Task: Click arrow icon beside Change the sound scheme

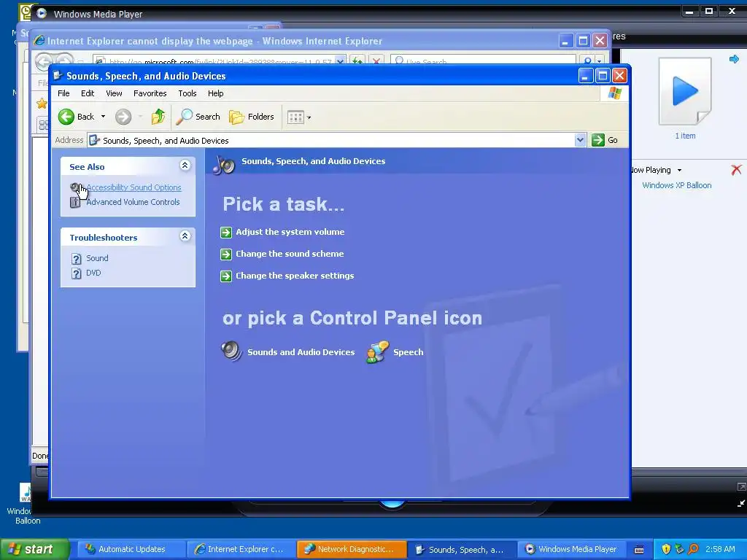Action: click(226, 254)
